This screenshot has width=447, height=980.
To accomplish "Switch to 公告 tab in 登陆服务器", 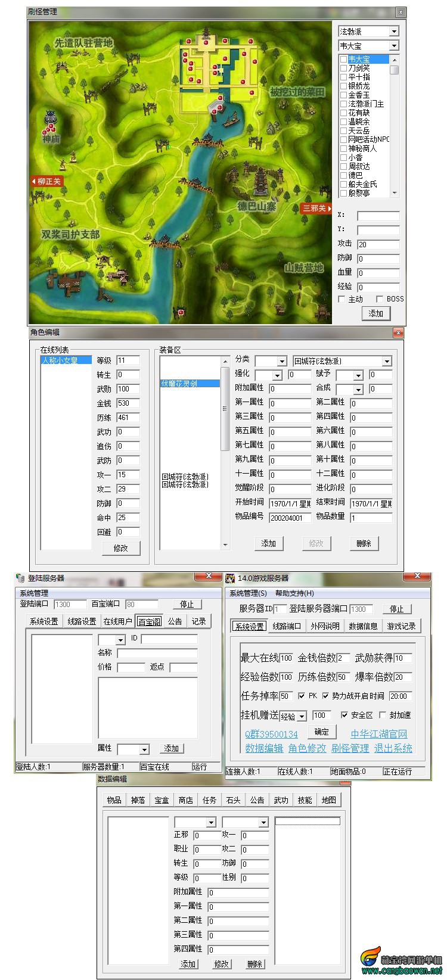I will (175, 621).
